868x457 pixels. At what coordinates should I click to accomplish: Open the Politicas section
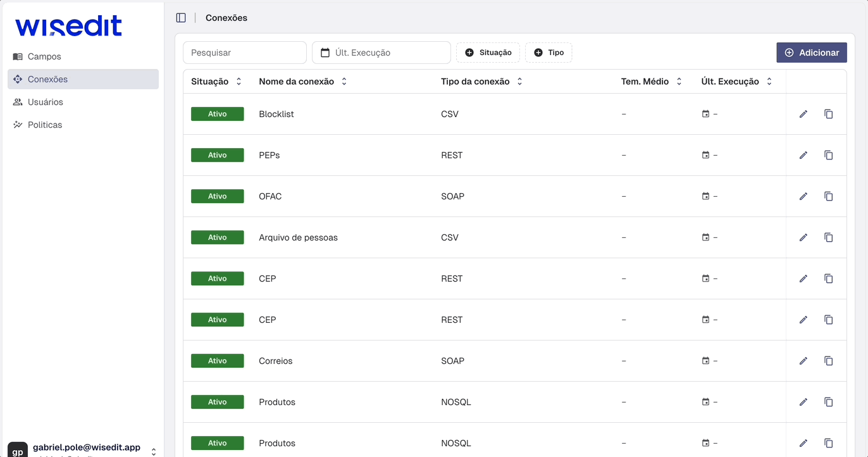44,125
